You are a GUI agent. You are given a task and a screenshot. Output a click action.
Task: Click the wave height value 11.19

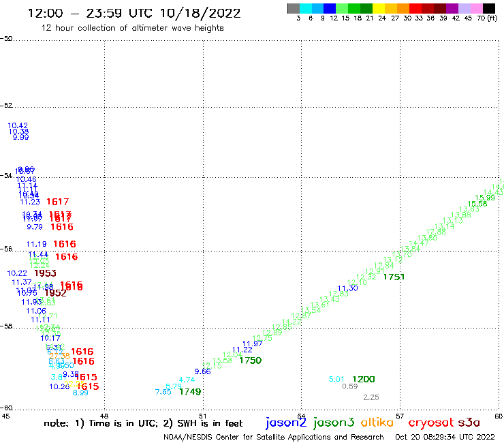[36, 244]
